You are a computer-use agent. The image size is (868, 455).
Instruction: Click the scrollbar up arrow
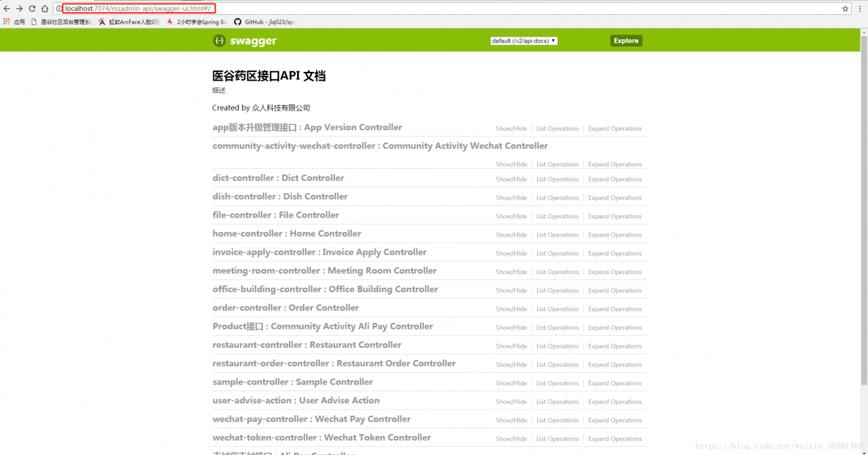click(x=864, y=33)
